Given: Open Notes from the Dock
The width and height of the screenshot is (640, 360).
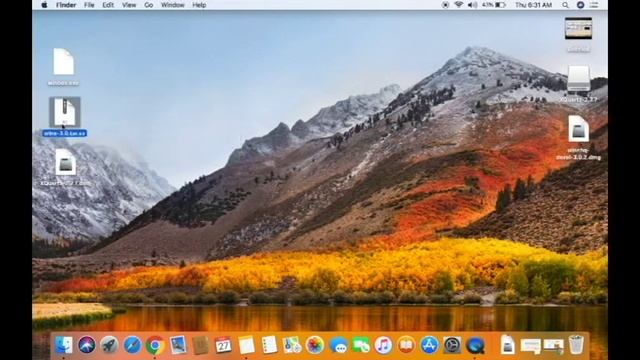Looking at the screenshot, I should [x=246, y=345].
